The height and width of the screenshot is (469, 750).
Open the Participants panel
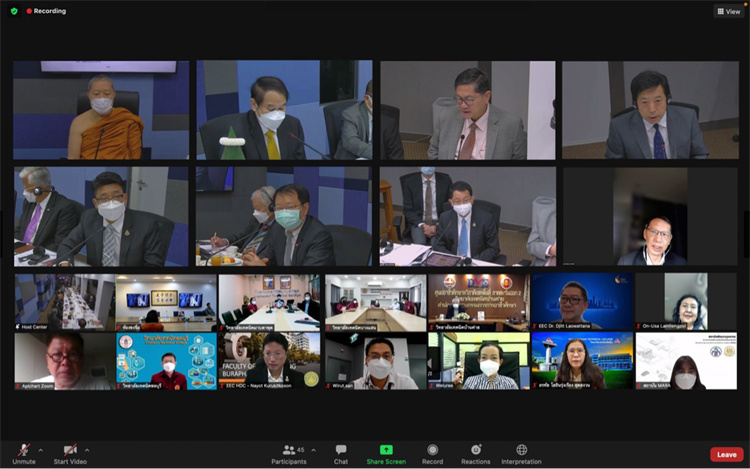(x=288, y=451)
